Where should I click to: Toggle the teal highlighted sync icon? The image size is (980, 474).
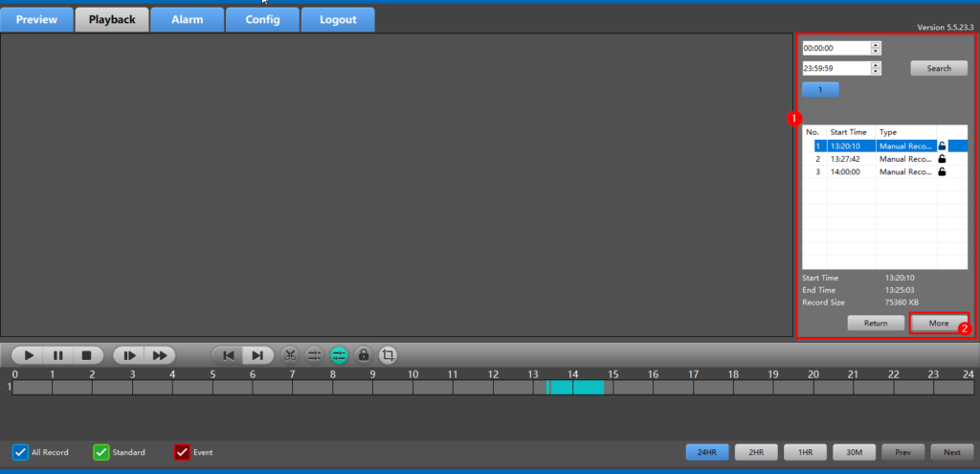[x=339, y=355]
